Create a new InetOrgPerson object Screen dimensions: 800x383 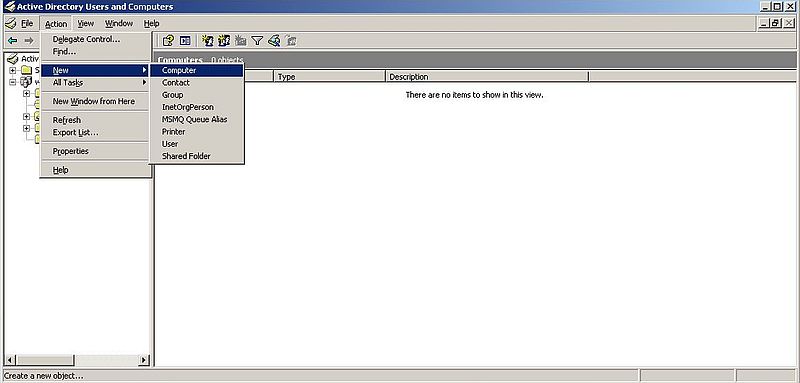click(x=196, y=107)
